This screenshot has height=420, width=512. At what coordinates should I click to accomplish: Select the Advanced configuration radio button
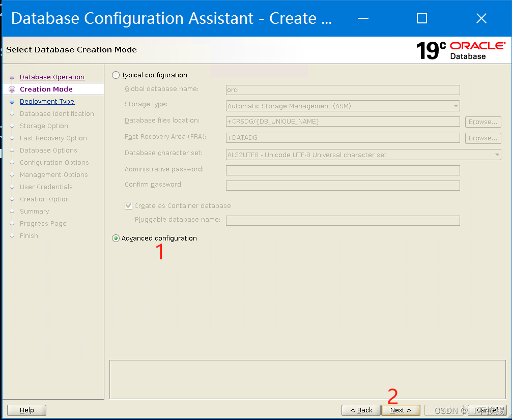click(x=116, y=238)
